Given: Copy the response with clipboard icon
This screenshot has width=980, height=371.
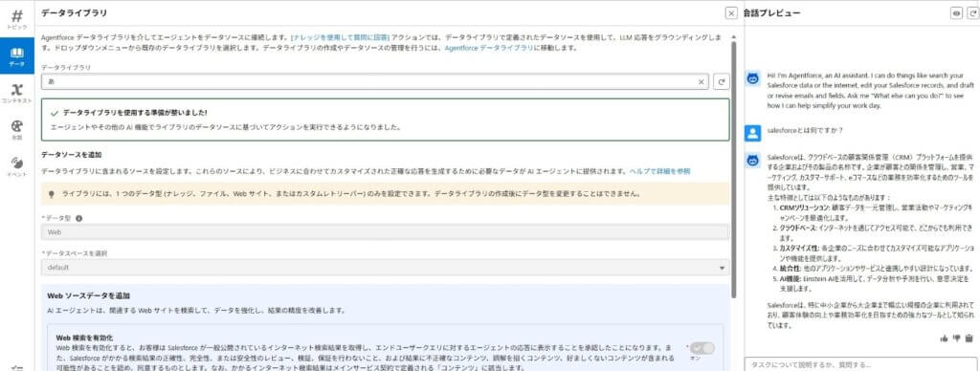Looking at the screenshot, I should (969, 338).
